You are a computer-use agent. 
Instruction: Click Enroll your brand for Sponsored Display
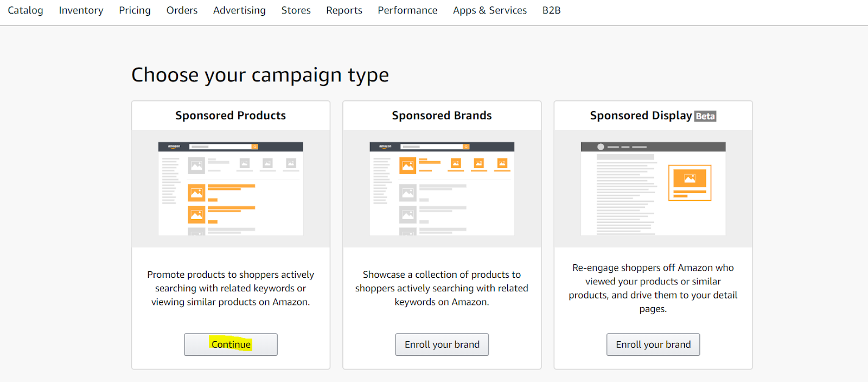coord(653,345)
